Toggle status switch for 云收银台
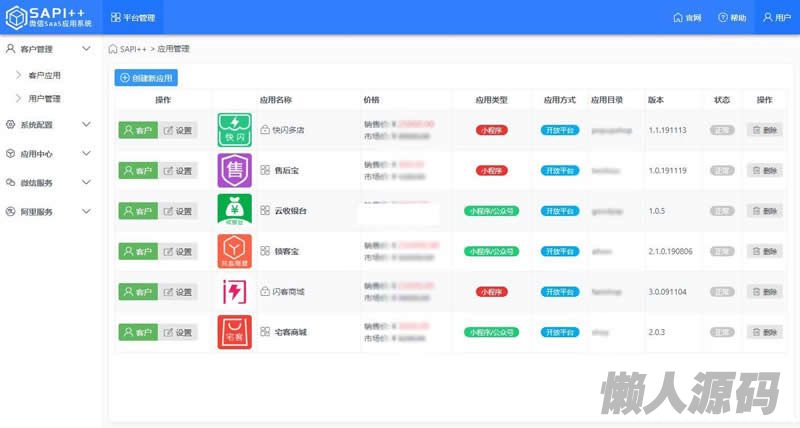 722,211
